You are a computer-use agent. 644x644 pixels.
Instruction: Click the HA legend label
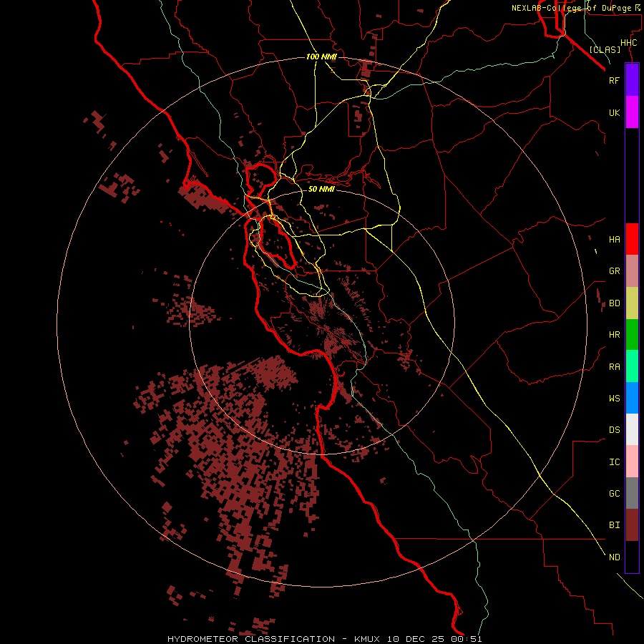click(614, 240)
